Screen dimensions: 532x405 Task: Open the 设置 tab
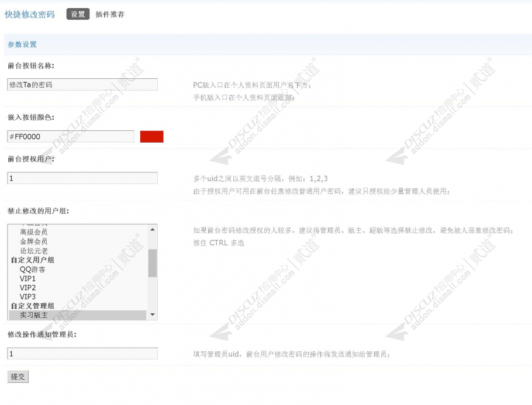78,14
